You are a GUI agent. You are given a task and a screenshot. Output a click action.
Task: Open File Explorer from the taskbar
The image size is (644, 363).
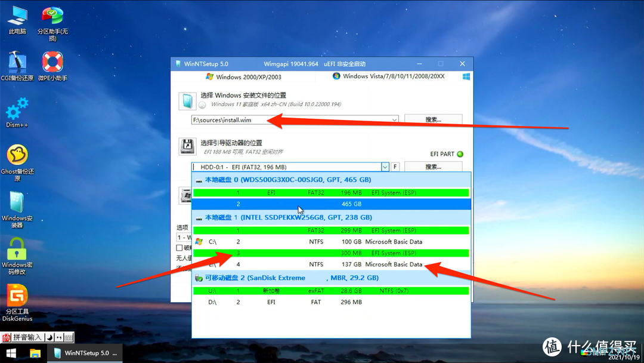tap(35, 353)
